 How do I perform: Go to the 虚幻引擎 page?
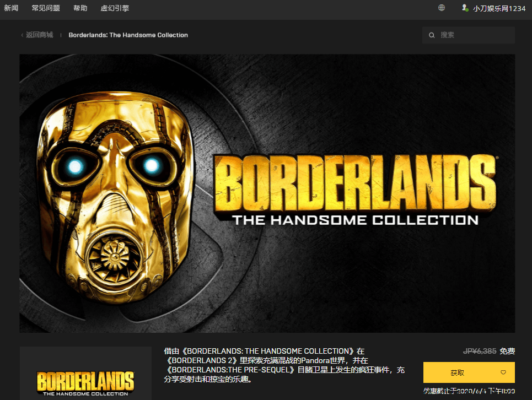(x=115, y=8)
